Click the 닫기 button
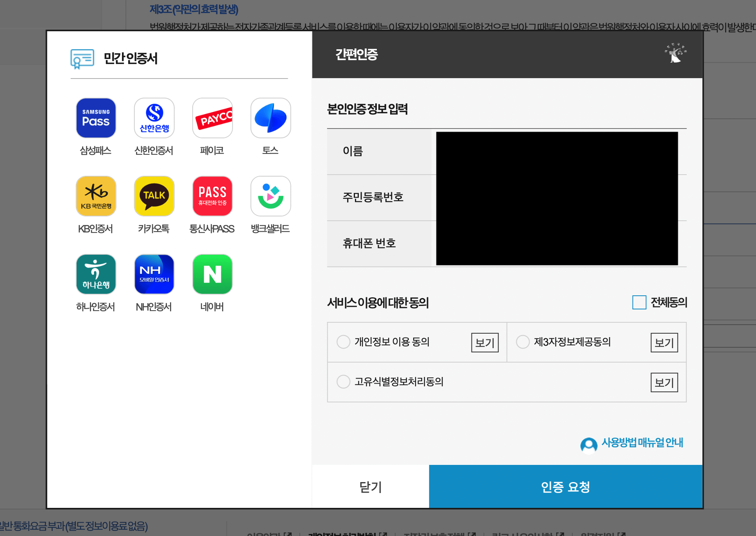The width and height of the screenshot is (756, 536). coord(371,486)
